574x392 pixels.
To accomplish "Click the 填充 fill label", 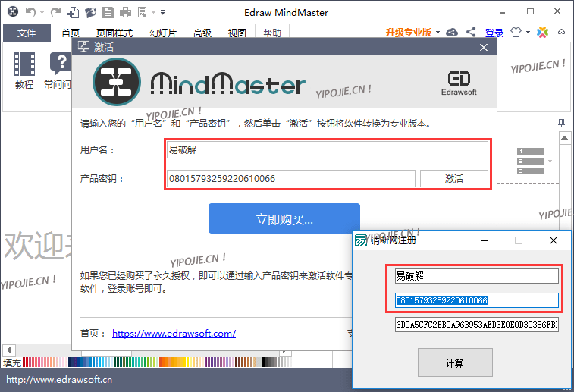I will click(11, 362).
